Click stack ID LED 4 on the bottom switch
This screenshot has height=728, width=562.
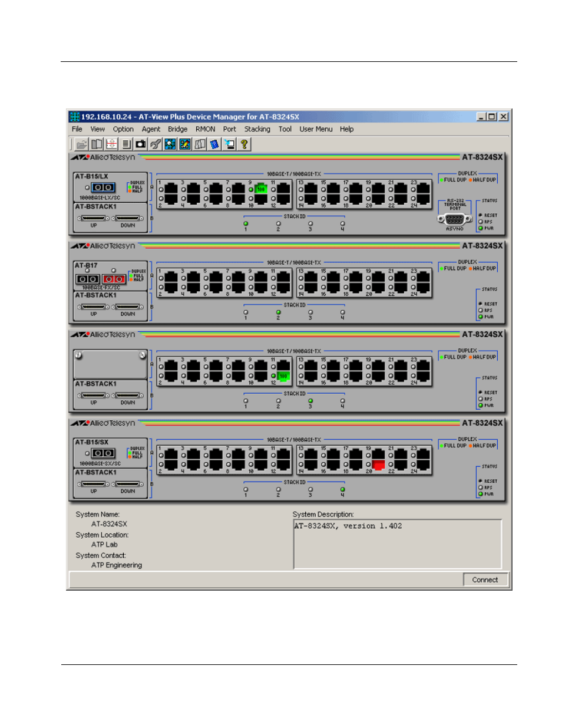click(342, 489)
